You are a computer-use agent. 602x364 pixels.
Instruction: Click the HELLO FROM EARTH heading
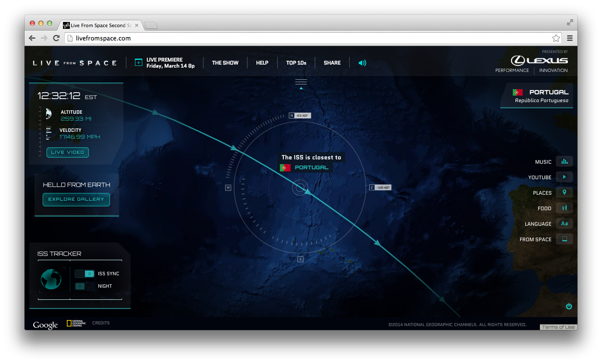pos(77,185)
